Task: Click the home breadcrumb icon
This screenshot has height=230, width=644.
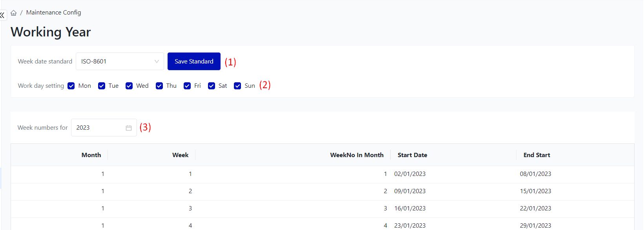Action: point(14,13)
